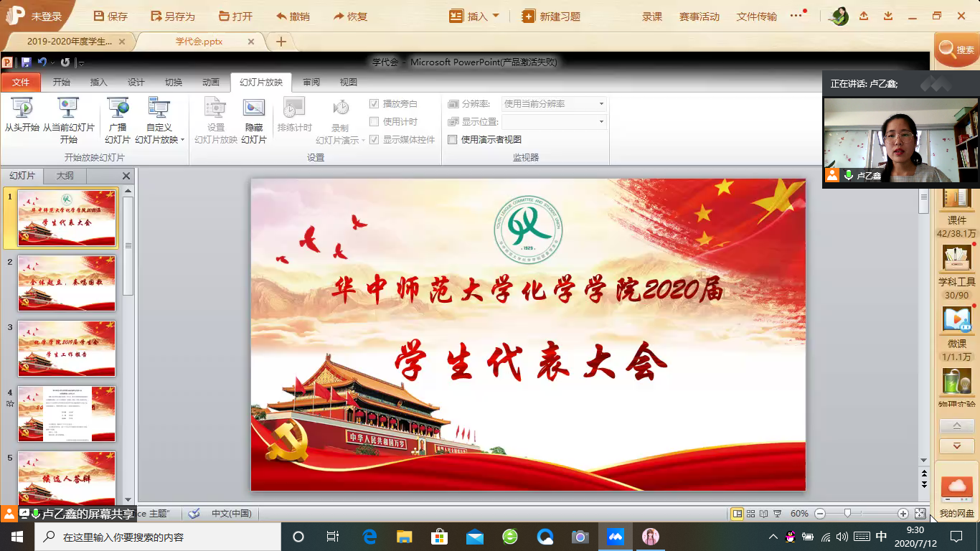Open Microsoft Edge from the taskbar
The height and width of the screenshot is (551, 980).
click(x=369, y=537)
